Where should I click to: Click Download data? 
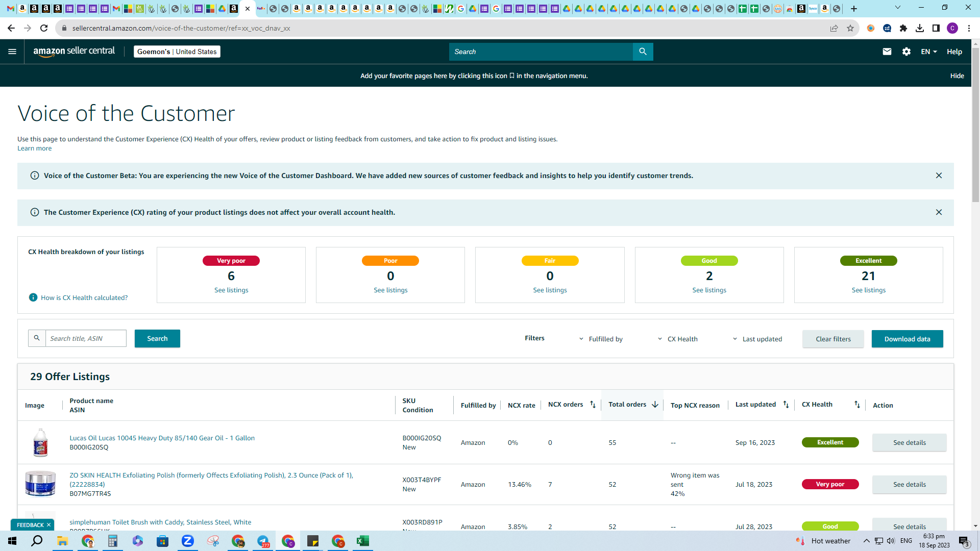[907, 339]
